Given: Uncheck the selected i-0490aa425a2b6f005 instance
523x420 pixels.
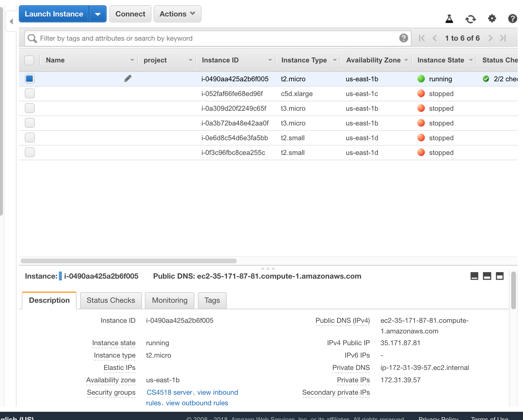Looking at the screenshot, I should click(x=30, y=79).
